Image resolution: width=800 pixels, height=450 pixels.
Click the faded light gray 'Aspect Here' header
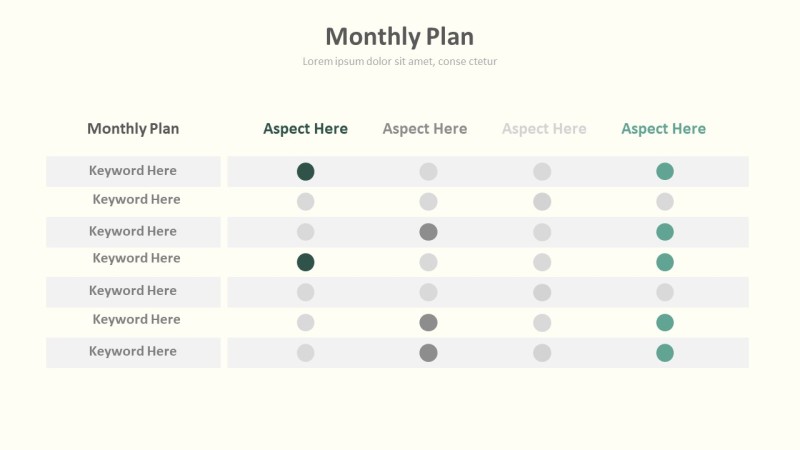[544, 129]
